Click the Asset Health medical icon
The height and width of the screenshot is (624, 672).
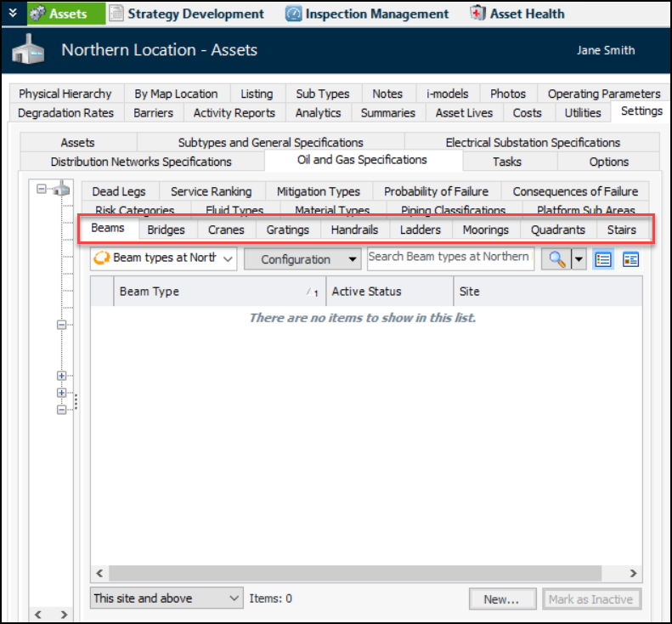[477, 14]
